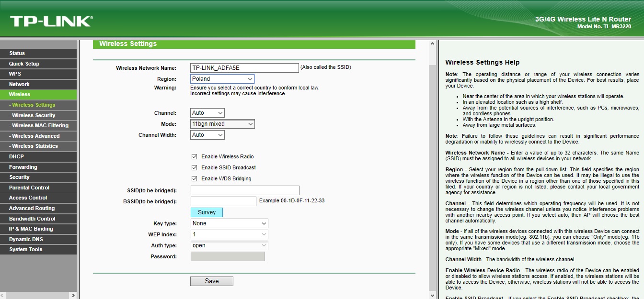The image size is (644, 299).
Task: Select Network in the sidebar
Action: [38, 84]
